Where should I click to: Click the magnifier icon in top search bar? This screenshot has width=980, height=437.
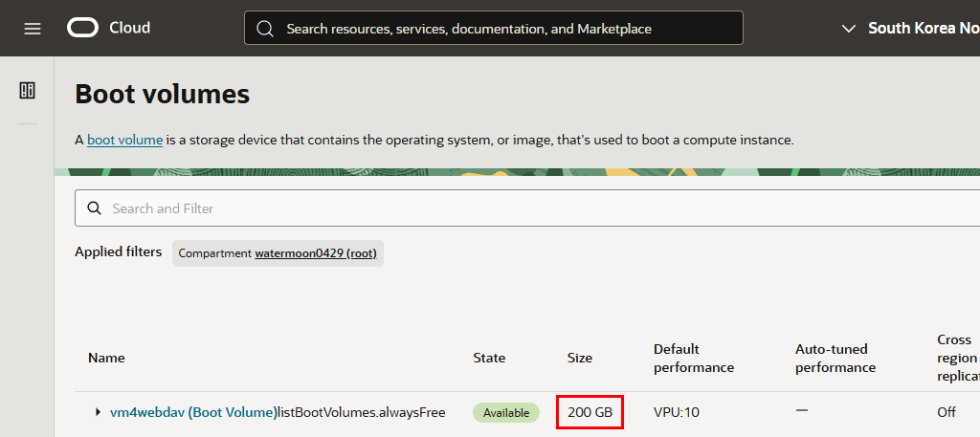tap(265, 29)
